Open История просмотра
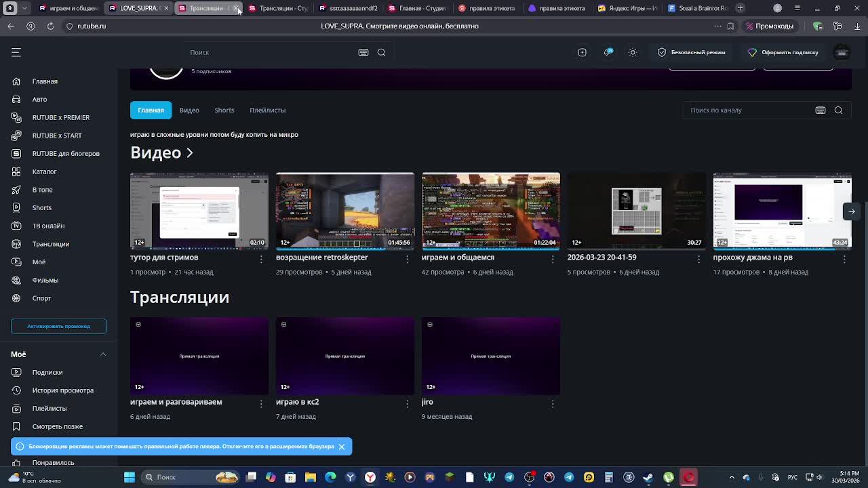This screenshot has height=488, width=868. point(62,390)
